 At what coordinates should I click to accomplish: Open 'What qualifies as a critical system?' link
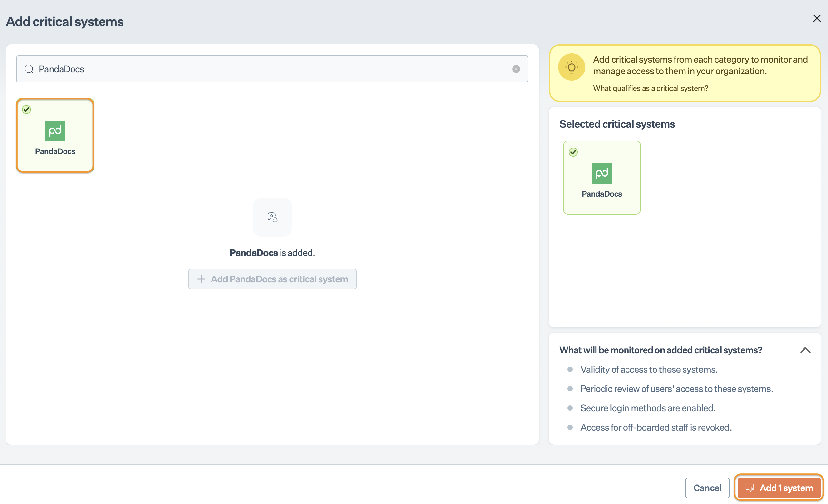(x=650, y=88)
